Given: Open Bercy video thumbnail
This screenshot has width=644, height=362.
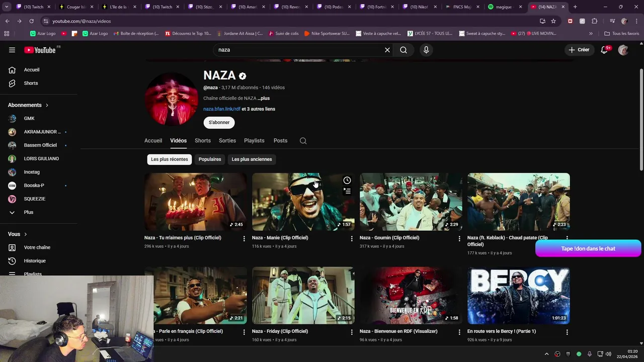Looking at the screenshot, I should click(x=518, y=296).
